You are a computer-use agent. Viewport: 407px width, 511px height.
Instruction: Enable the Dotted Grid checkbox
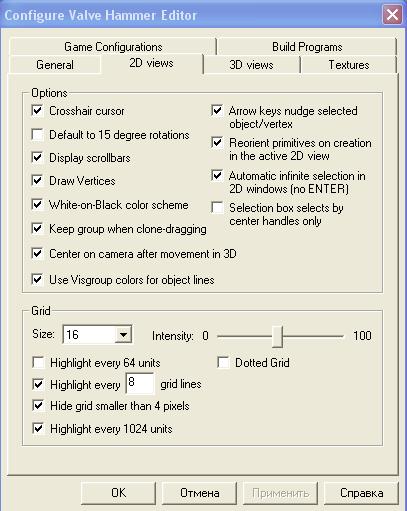click(x=223, y=362)
